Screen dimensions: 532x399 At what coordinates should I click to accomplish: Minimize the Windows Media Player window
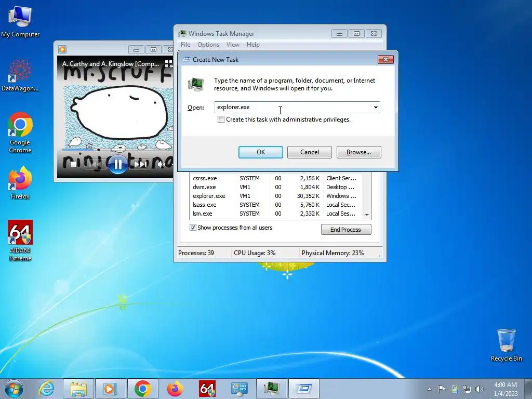(x=137, y=49)
